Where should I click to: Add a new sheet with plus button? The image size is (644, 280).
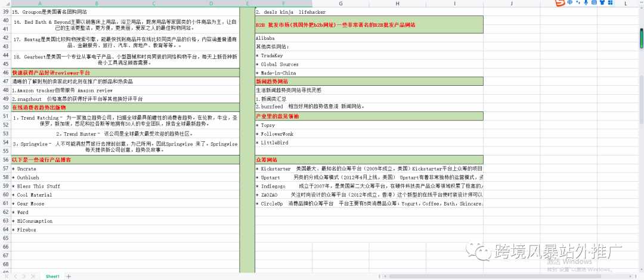pos(69,276)
